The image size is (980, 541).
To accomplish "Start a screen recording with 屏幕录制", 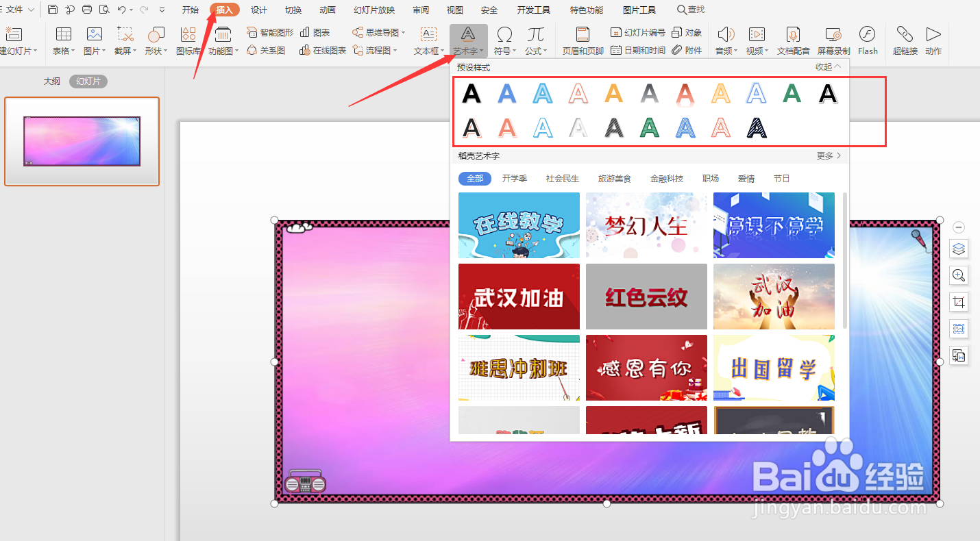I will pos(833,41).
